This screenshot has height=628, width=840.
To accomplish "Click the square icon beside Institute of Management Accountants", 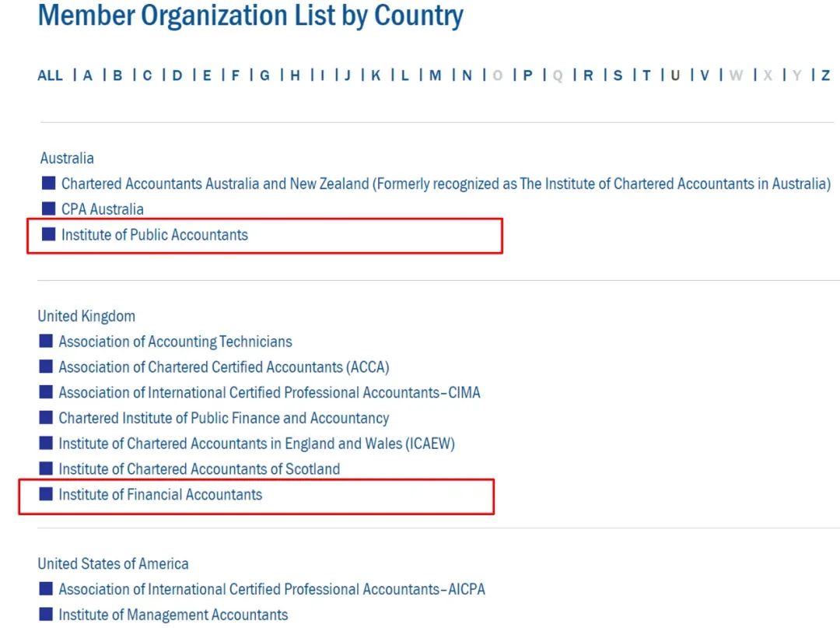I will coord(46,614).
